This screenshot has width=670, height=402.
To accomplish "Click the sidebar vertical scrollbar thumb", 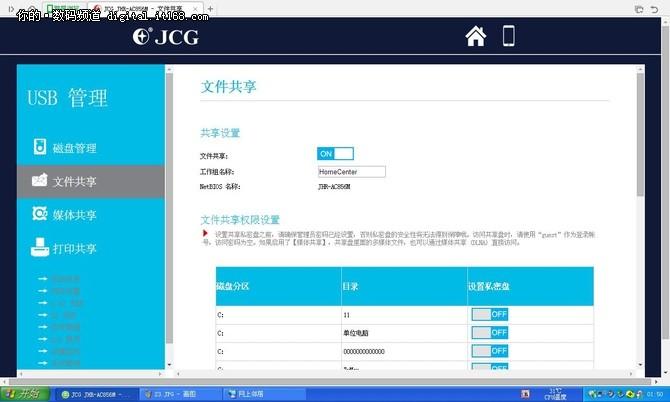I will point(169,208).
